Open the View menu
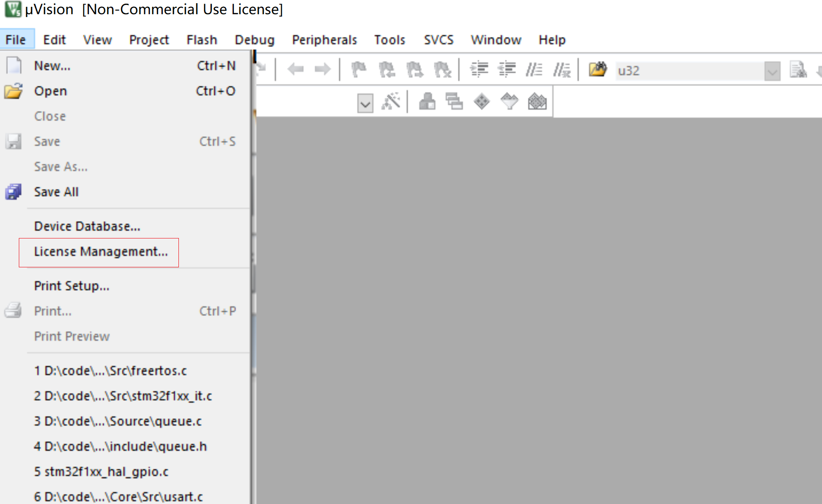Viewport: 822px width, 504px height. 97,40
